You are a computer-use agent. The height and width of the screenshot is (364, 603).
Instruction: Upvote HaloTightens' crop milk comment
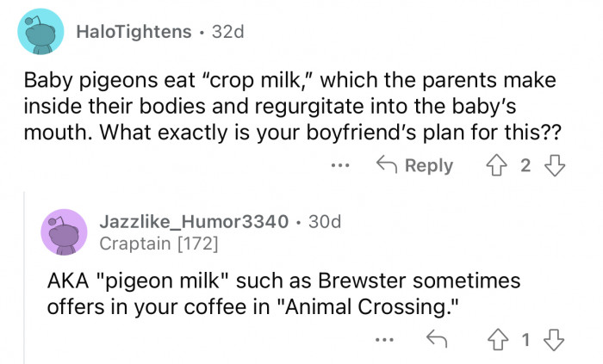(x=495, y=166)
